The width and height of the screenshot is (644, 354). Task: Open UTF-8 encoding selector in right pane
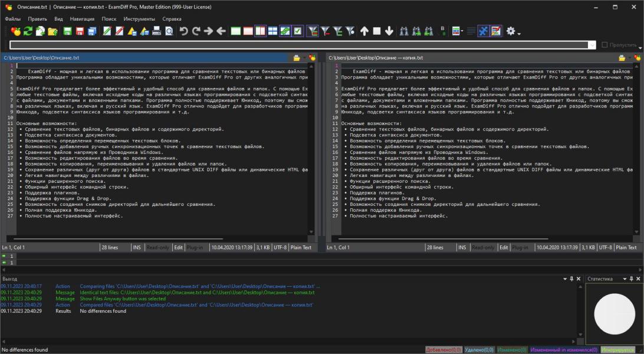click(605, 248)
